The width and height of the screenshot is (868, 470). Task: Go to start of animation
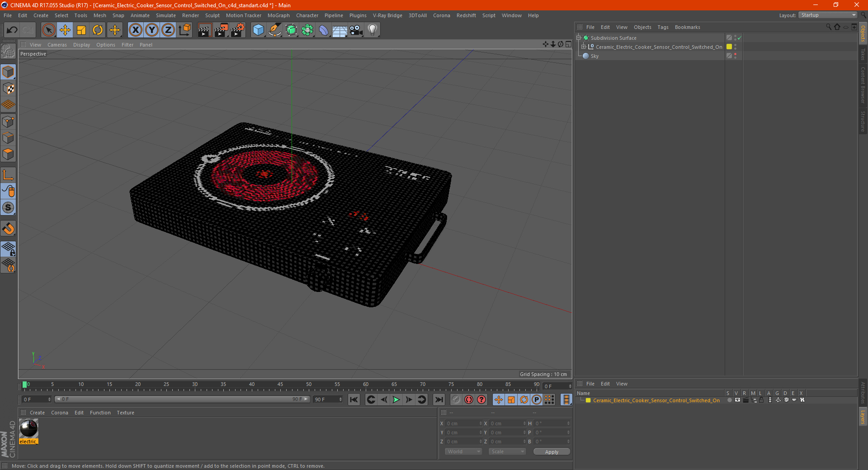[354, 399]
